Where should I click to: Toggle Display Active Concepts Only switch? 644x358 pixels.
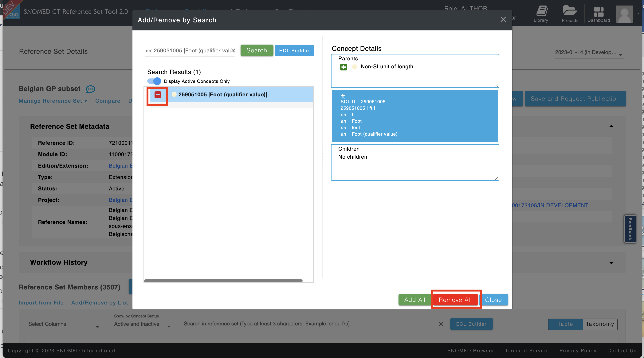coord(154,81)
